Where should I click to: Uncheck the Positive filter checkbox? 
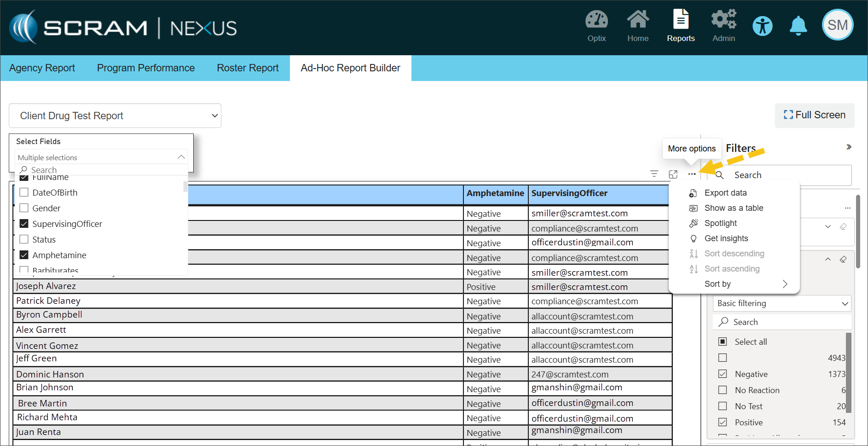tap(723, 422)
